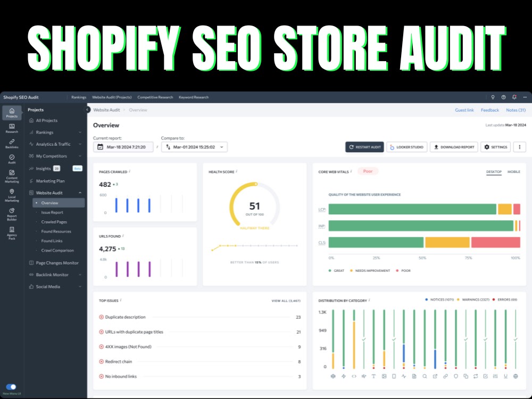
Task: Click the Core Web Vitals info icon
Action: pyautogui.click(x=351, y=171)
